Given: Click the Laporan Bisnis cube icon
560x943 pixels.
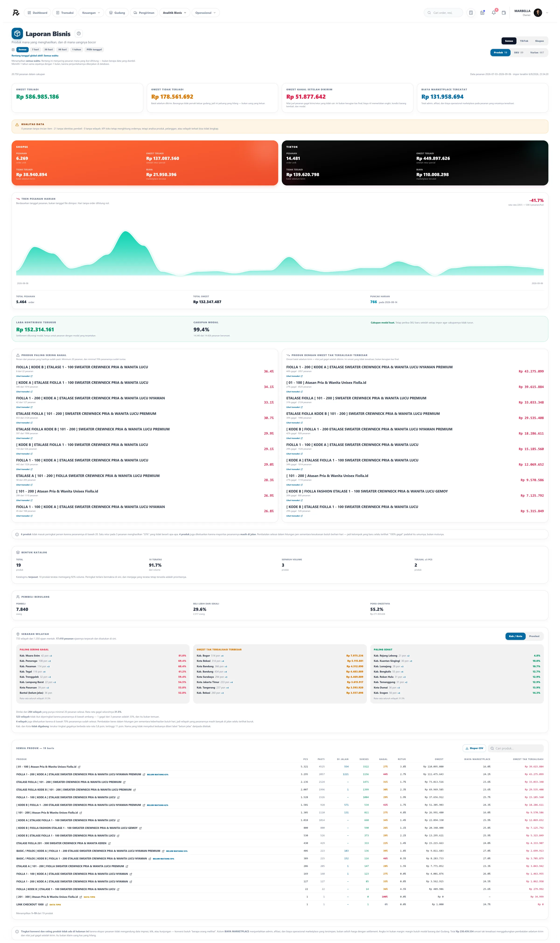Looking at the screenshot, I should click(x=17, y=34).
